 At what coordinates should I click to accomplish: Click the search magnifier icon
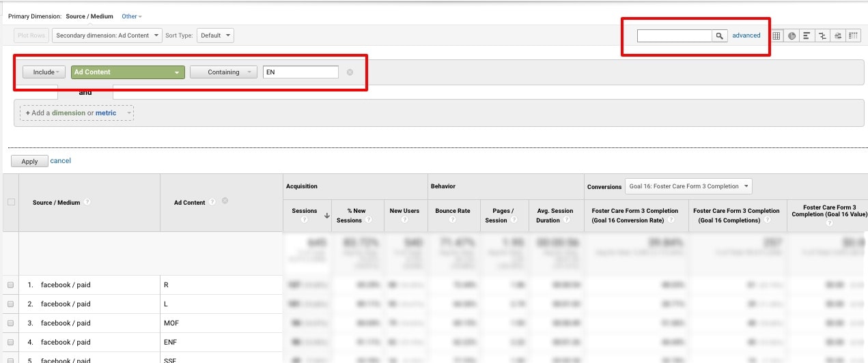719,36
